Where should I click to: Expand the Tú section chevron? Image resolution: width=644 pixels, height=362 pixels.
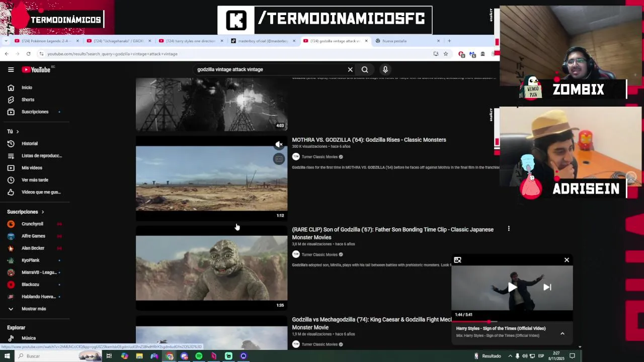[x=18, y=131]
